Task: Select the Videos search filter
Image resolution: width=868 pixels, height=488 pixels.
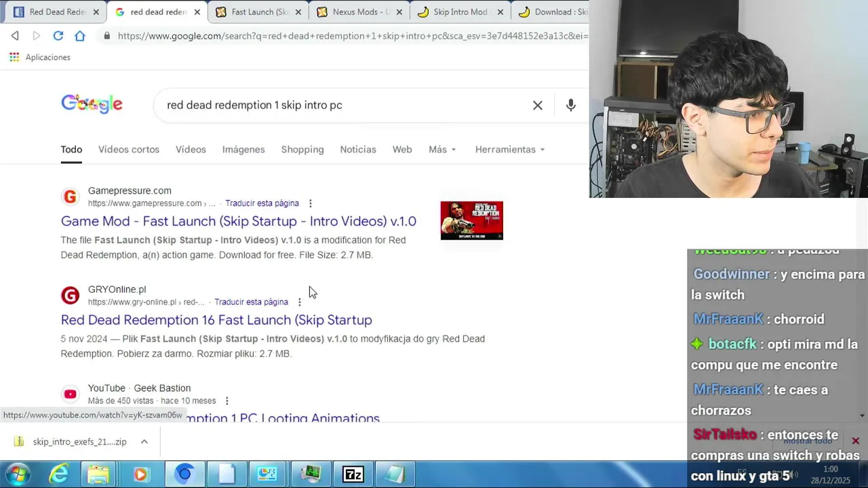Action: coord(191,150)
